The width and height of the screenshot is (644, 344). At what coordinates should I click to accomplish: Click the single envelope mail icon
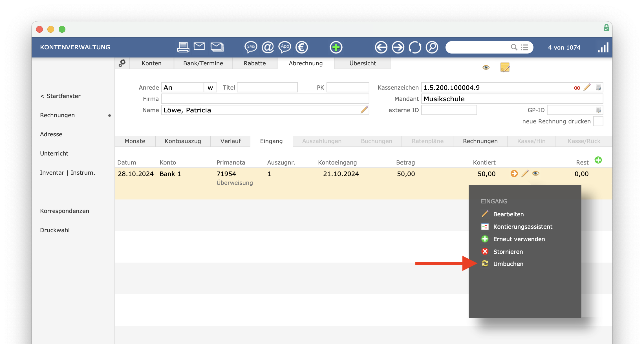point(199,46)
